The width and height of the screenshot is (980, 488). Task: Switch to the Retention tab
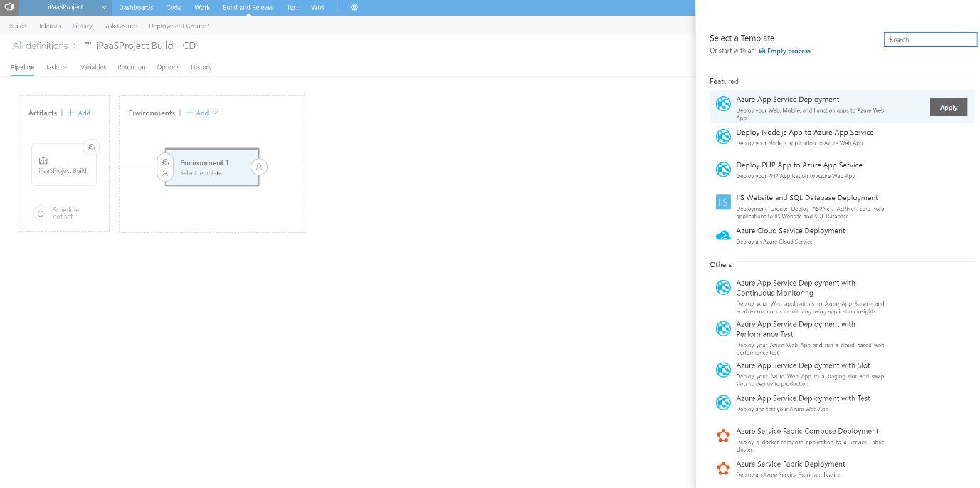132,67
